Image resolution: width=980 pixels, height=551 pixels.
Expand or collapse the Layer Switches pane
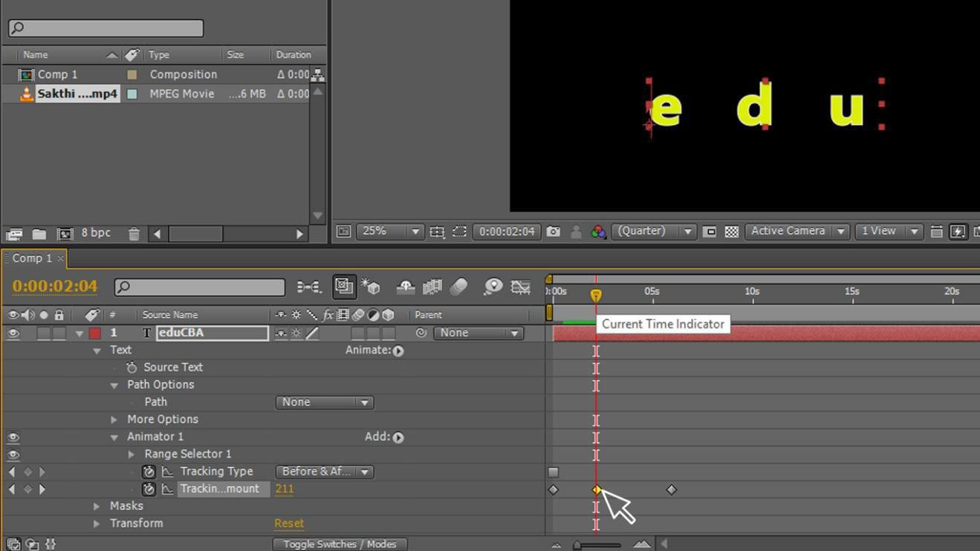click(x=13, y=544)
